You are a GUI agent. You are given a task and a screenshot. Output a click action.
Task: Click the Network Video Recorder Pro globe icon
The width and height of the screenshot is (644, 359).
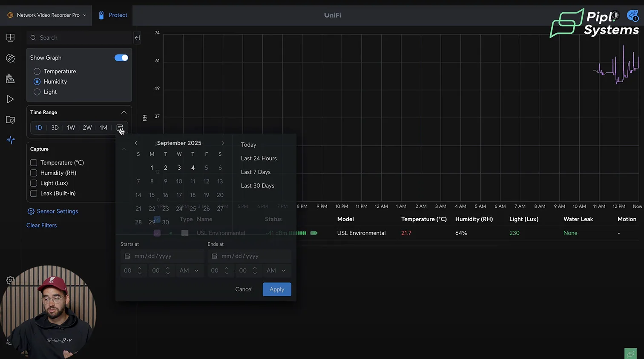(x=10, y=15)
